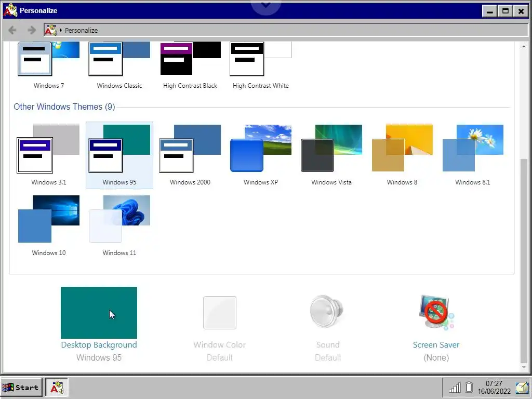Open the battery tray icon

coord(469,387)
